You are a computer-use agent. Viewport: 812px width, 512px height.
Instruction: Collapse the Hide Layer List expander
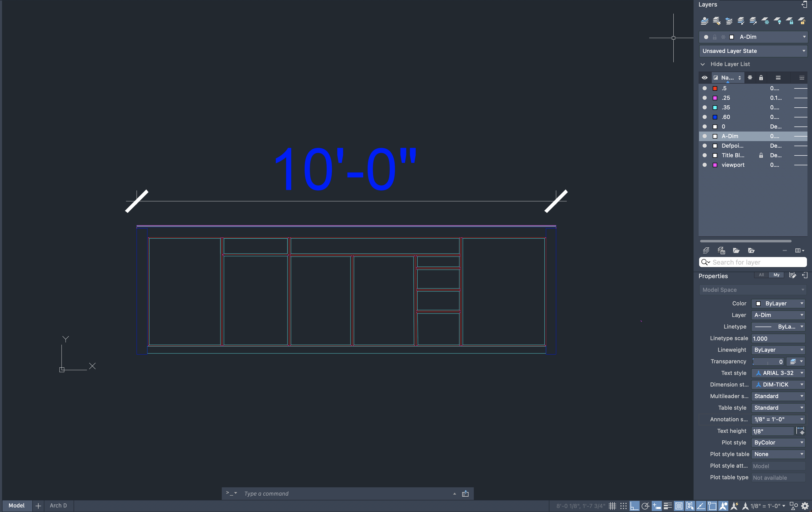[703, 64]
